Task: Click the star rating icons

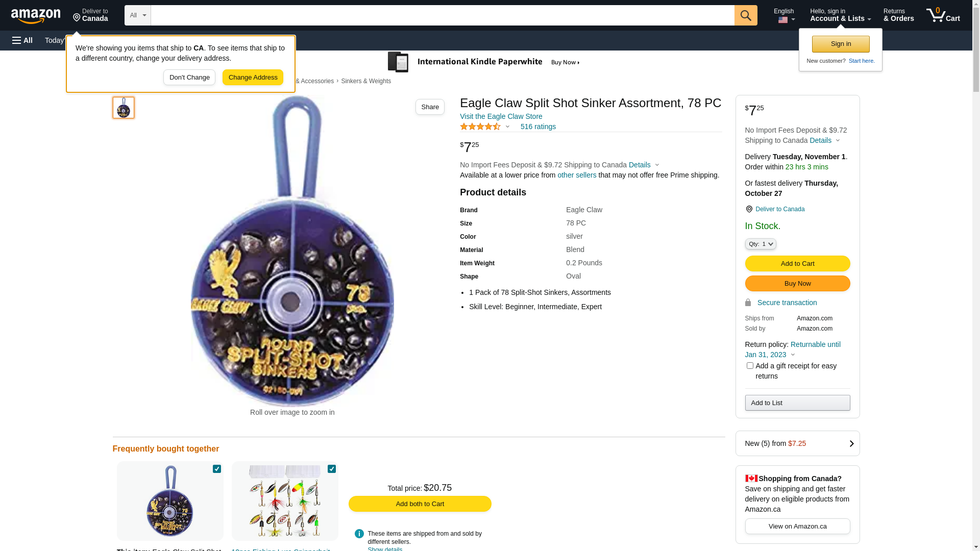Action: (480, 127)
